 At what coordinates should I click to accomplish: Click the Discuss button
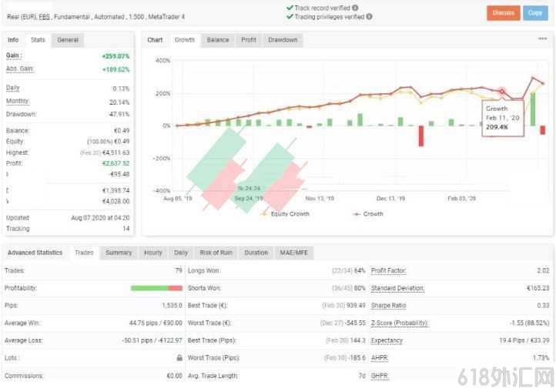point(503,13)
